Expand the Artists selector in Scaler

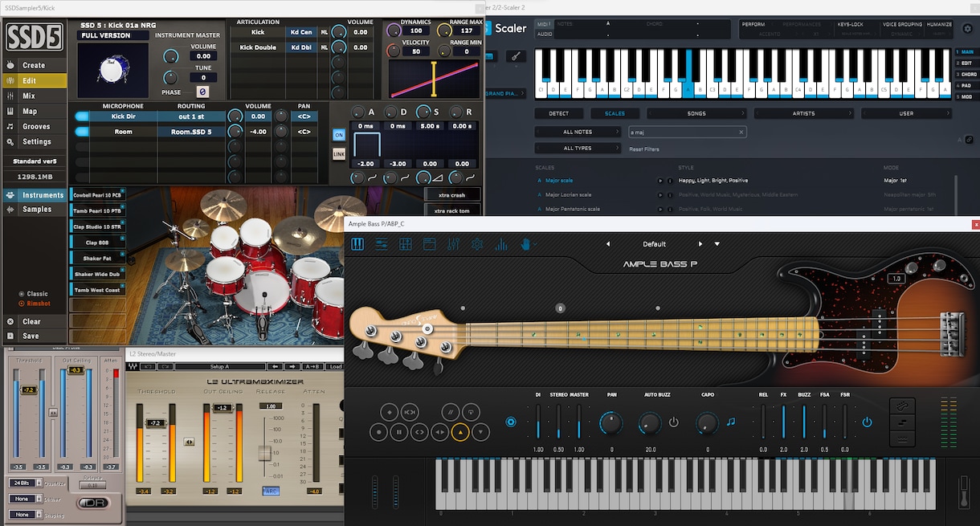804,113
